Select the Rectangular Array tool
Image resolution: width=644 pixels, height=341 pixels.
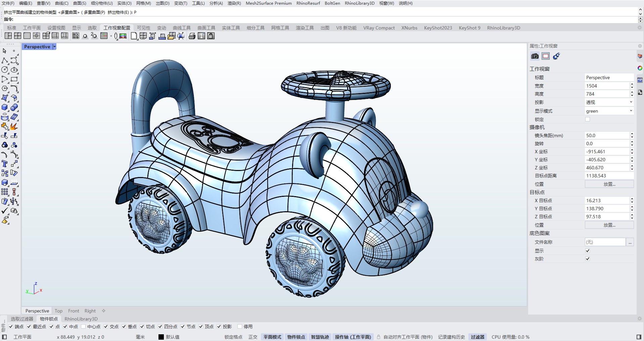[x=5, y=192]
